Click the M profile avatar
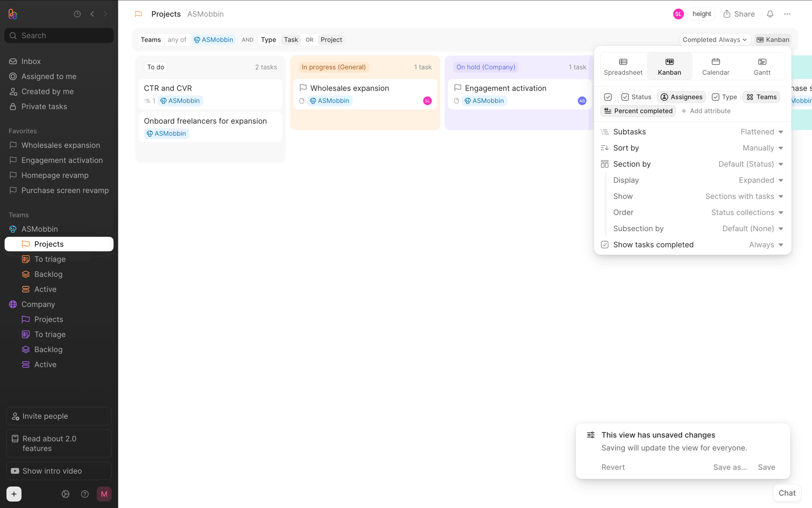Image resolution: width=812 pixels, height=508 pixels. click(104, 494)
